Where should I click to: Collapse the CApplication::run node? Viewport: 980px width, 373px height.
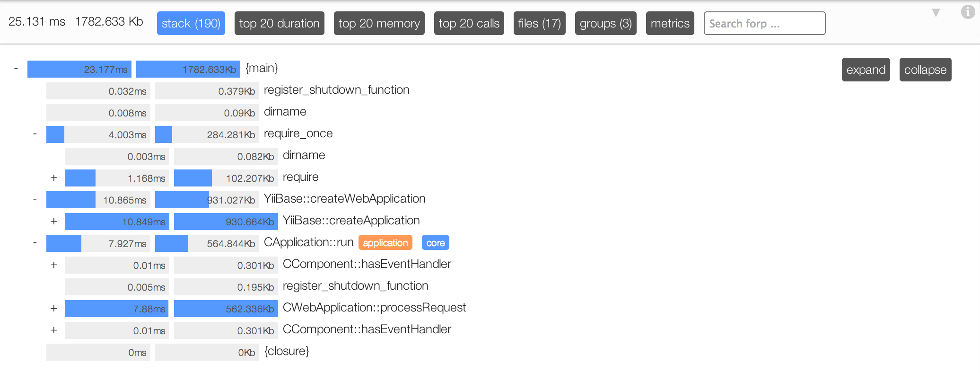[x=35, y=243]
